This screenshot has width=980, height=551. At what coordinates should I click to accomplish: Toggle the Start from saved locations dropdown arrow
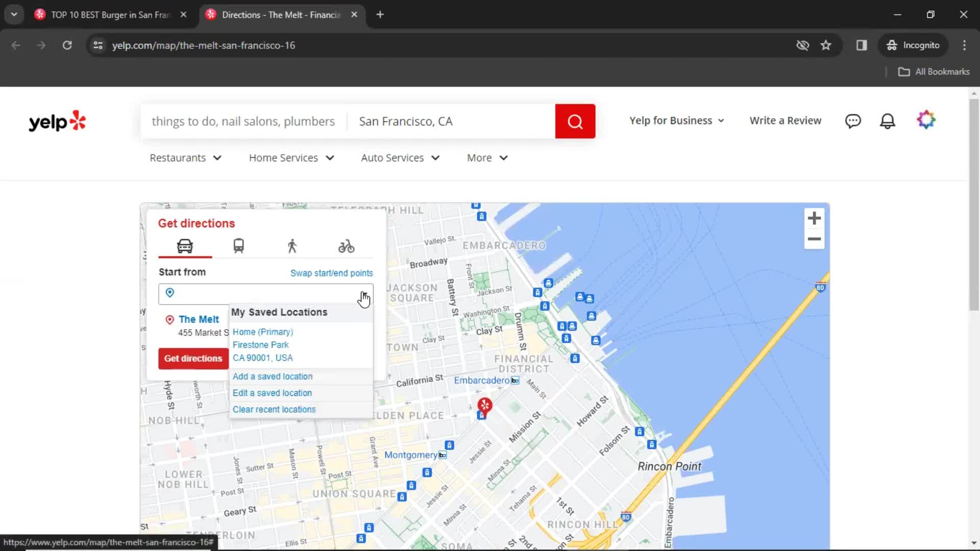tap(364, 294)
